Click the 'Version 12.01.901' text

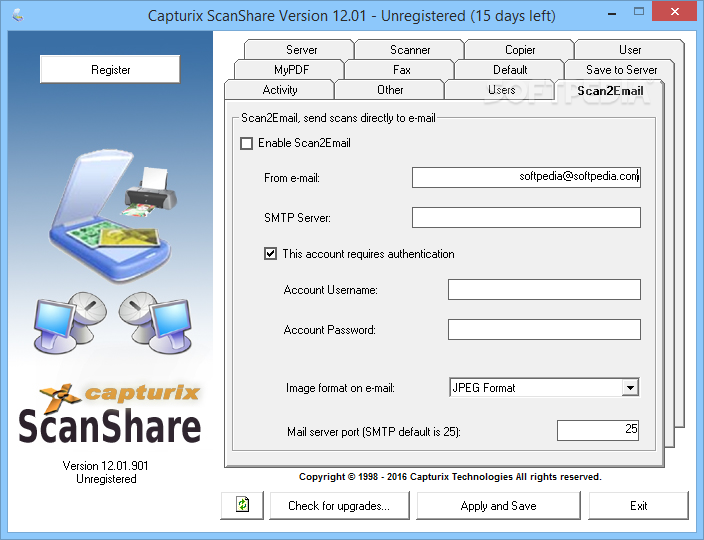[106, 466]
